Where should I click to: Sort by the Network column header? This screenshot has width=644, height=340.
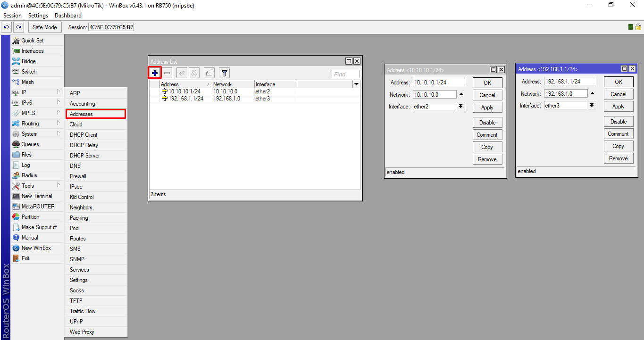click(x=233, y=84)
